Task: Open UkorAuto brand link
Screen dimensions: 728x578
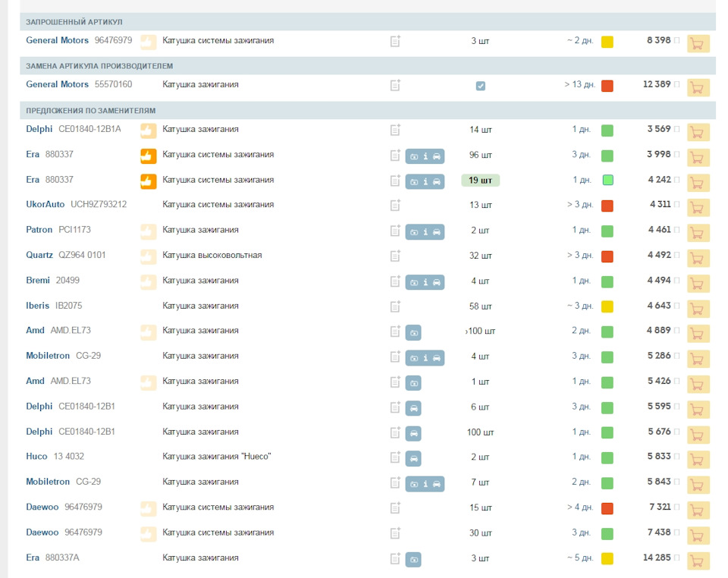Action: coord(45,204)
